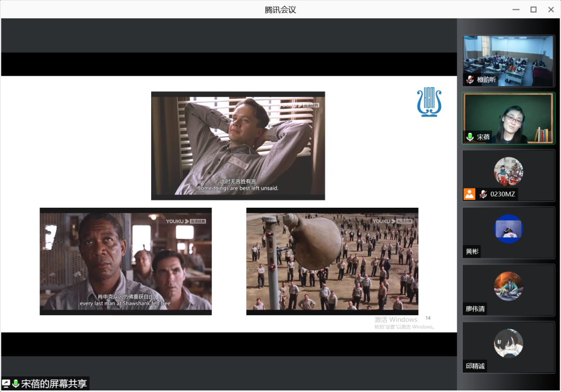Click the muted microphone icon beside 0230MZ
The height and width of the screenshot is (392, 561).
pos(483,194)
